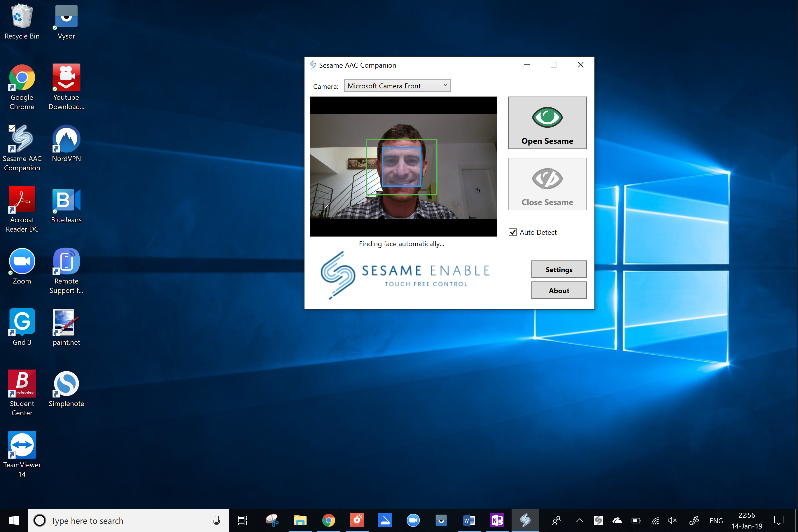Check the battery status icon

(636, 520)
